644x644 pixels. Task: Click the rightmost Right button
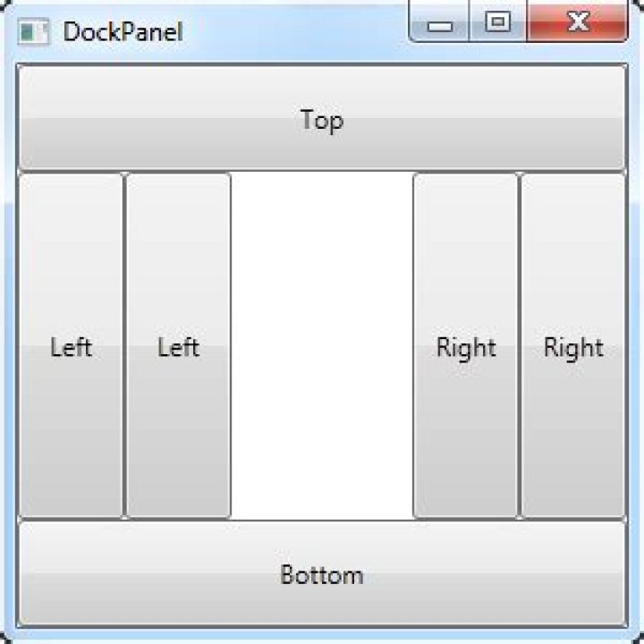[573, 346]
